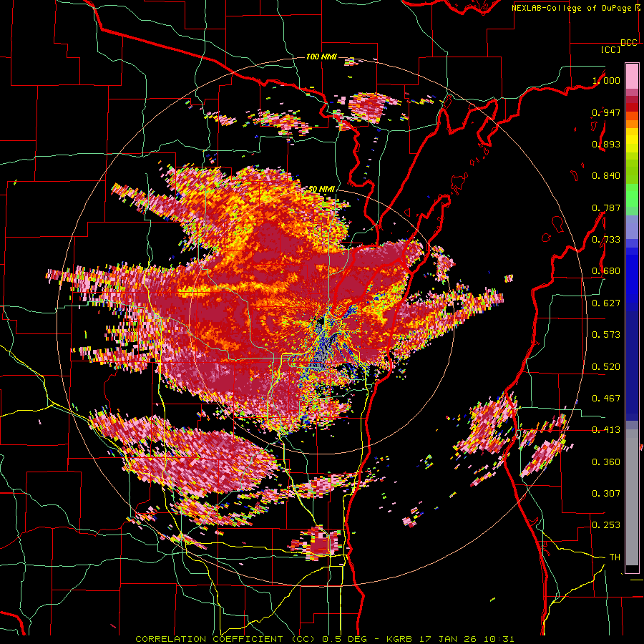Click the 0.360 legend value
Screen dimensions: 644x644
click(x=606, y=462)
